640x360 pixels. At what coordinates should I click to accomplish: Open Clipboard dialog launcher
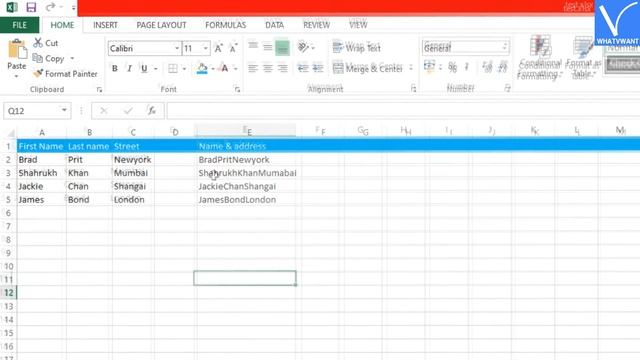(99, 89)
